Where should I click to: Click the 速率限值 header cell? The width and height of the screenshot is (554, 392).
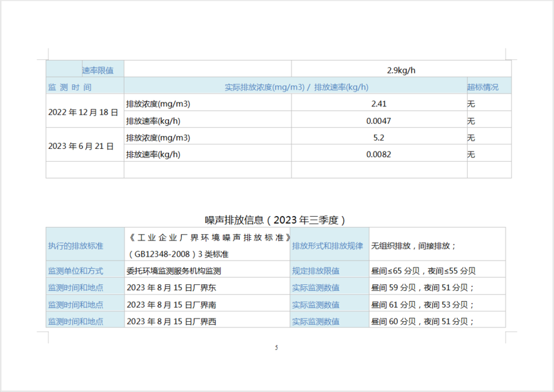(x=97, y=70)
